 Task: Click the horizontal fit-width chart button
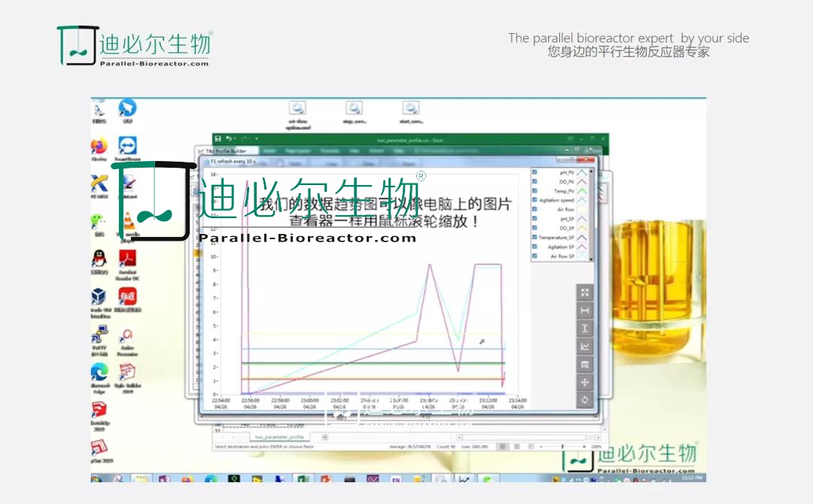(585, 310)
